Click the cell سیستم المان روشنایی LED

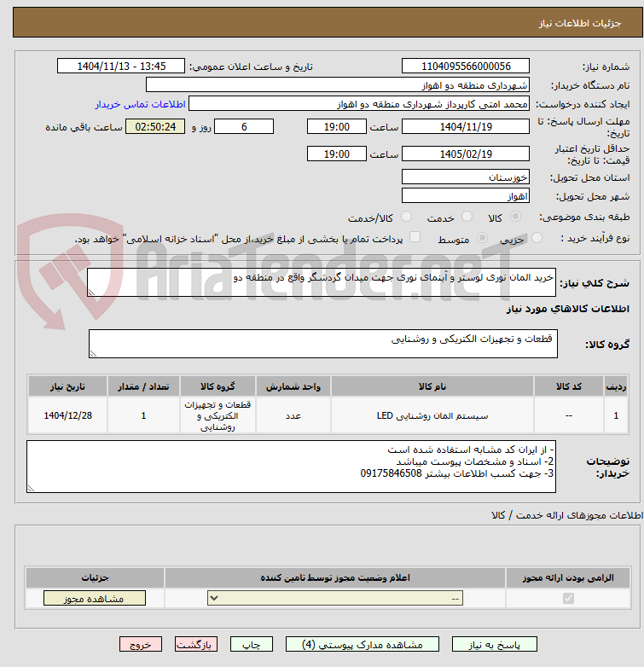(x=432, y=415)
